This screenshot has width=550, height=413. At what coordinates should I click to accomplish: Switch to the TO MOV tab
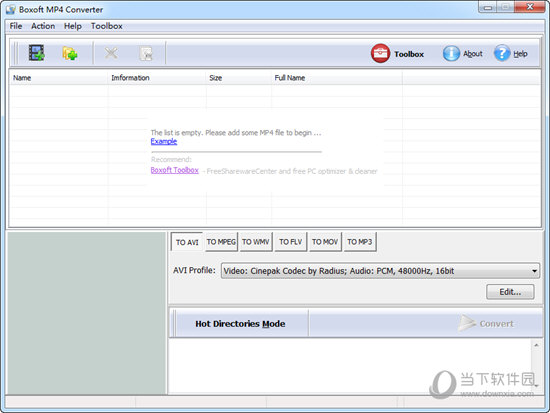pos(325,242)
